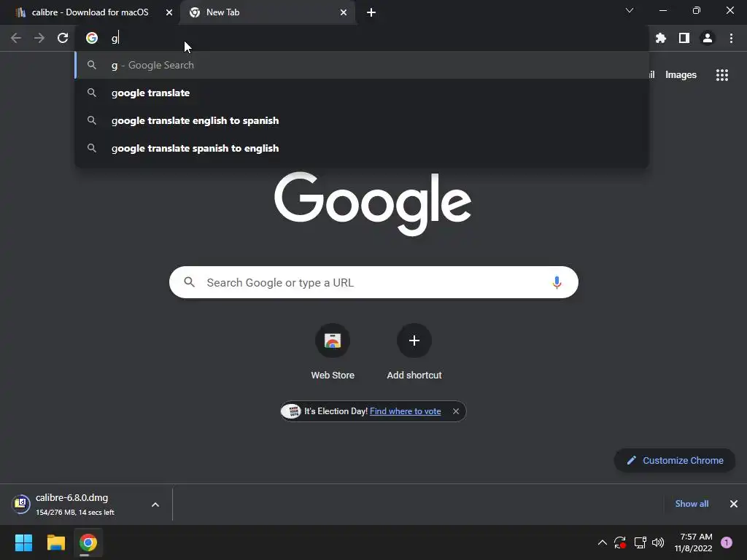Viewport: 747px width, 560px height.
Task: Open the notification count badge
Action: (x=727, y=542)
